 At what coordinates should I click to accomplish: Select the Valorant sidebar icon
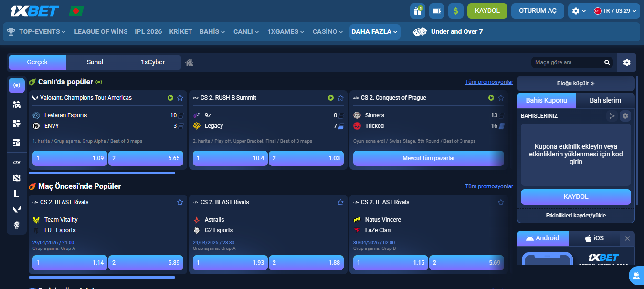[x=17, y=209]
